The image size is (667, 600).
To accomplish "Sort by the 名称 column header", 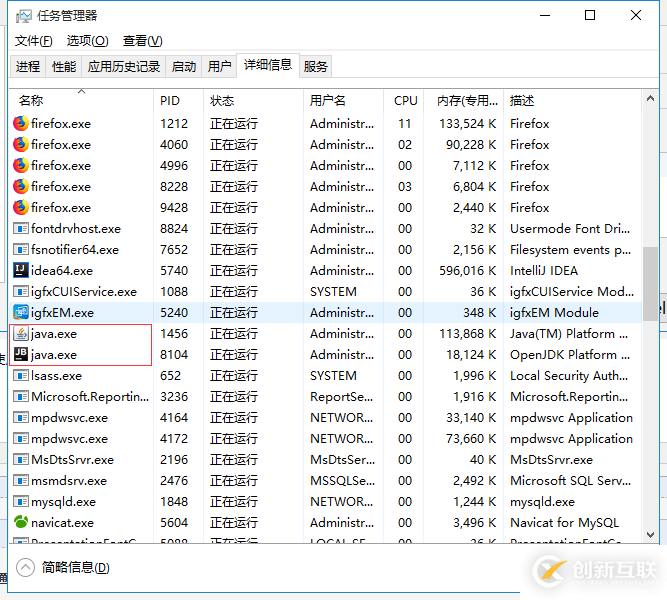I will coord(81,100).
